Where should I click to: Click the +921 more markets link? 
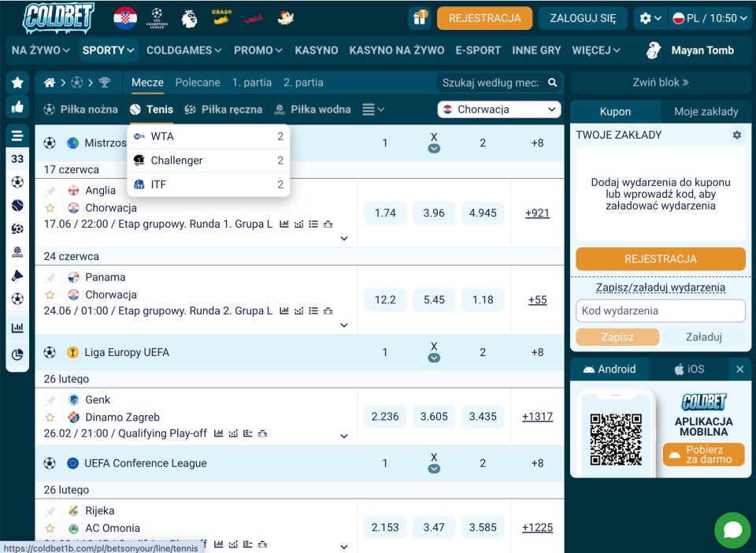(x=537, y=213)
